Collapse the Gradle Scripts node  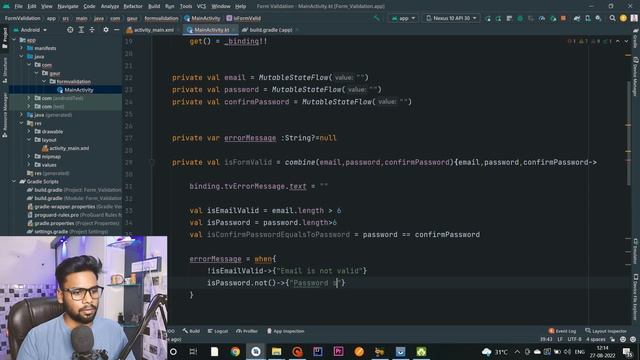tap(15, 182)
